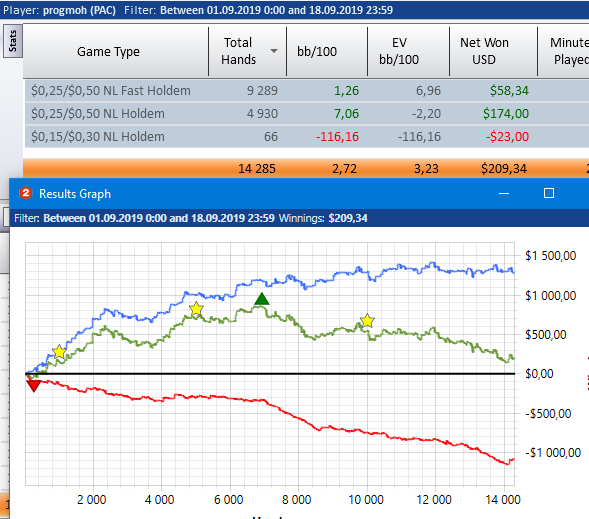Click the 3,23 total EV bb/100 value
Screen dimensions: 589x519
pos(426,169)
